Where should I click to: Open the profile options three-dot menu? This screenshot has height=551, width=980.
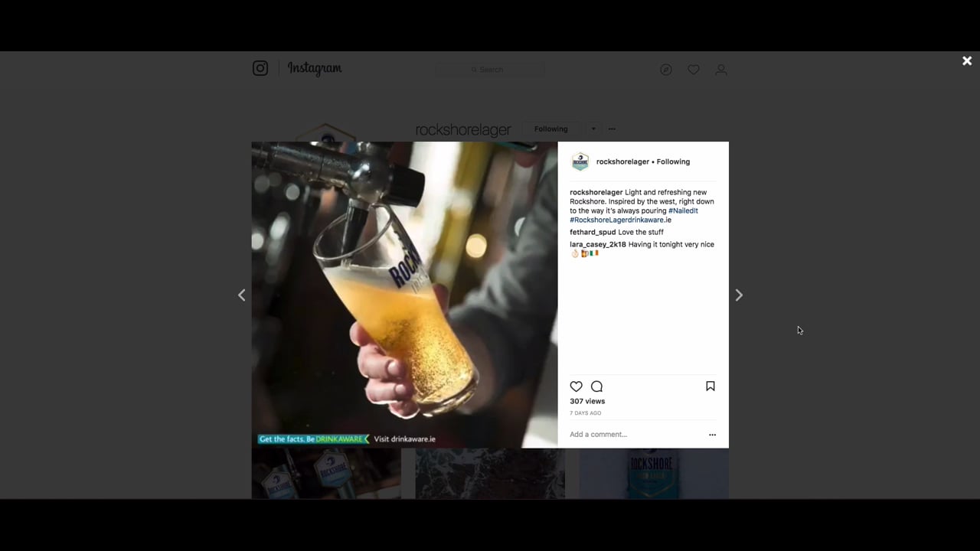click(x=612, y=129)
